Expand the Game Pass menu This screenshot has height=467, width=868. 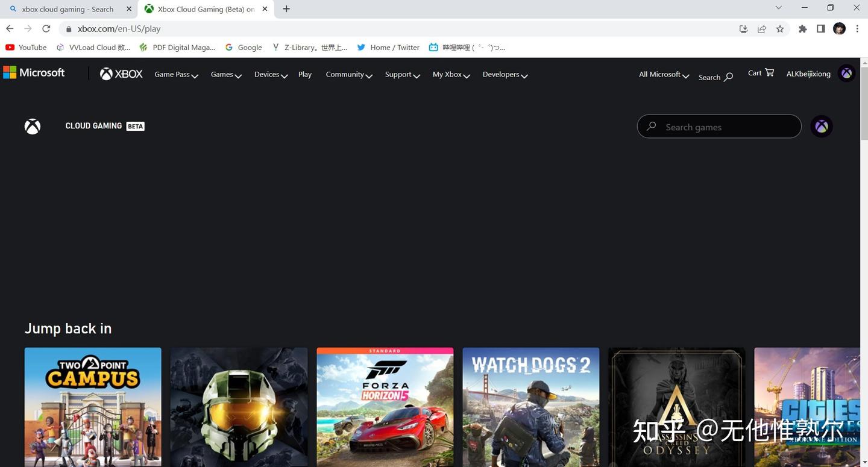tap(176, 75)
